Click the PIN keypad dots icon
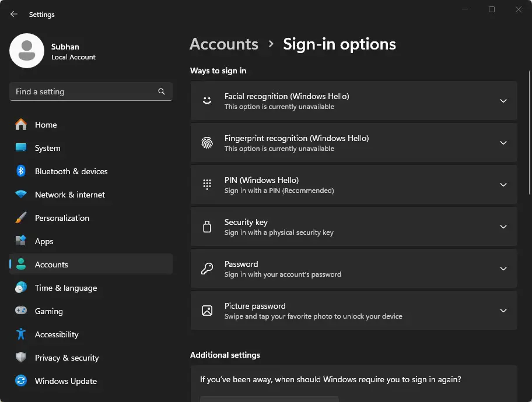 click(x=207, y=184)
